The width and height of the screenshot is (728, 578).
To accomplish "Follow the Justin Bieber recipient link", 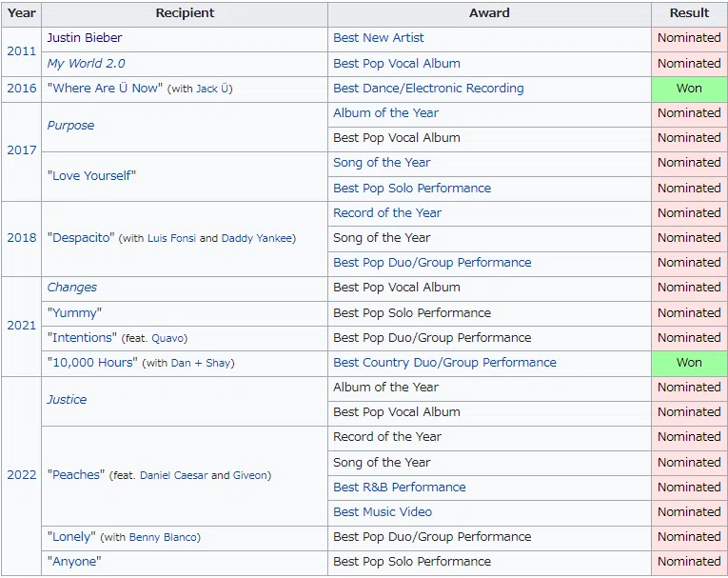I will (x=85, y=38).
